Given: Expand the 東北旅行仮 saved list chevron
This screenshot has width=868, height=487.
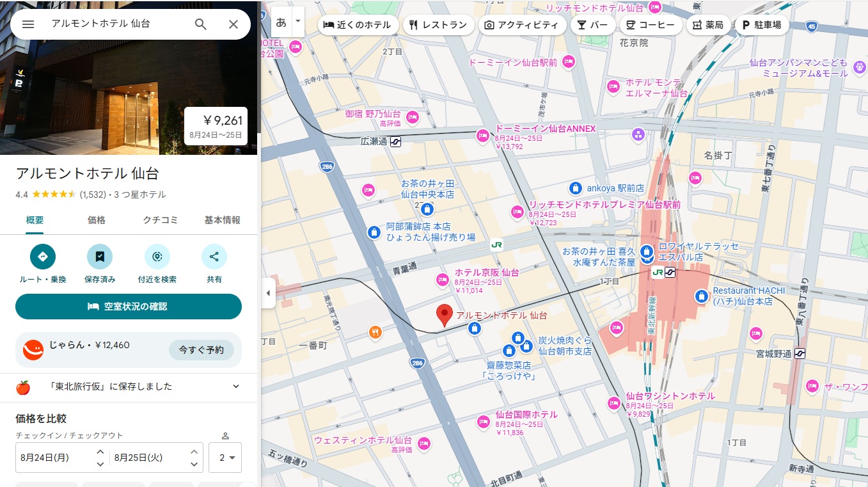Looking at the screenshot, I should (236, 387).
